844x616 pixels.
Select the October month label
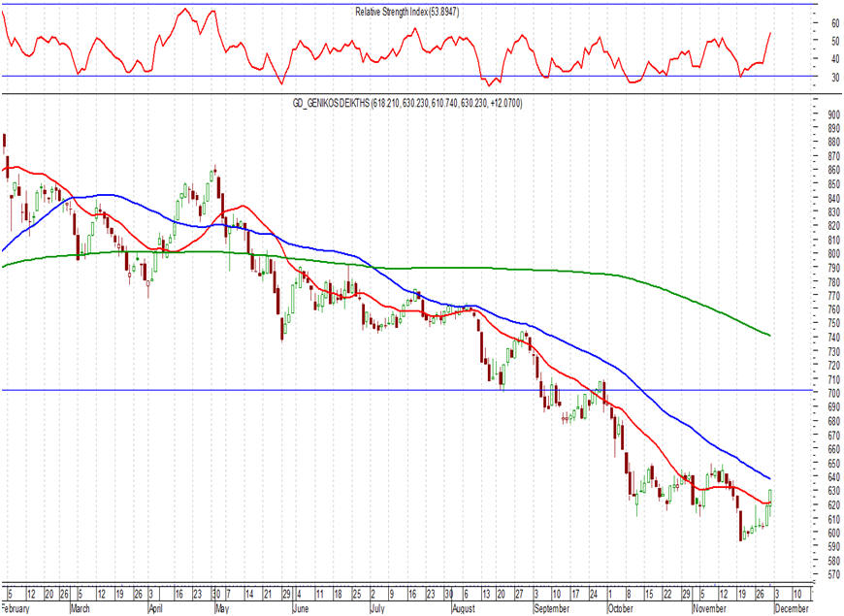[620, 608]
